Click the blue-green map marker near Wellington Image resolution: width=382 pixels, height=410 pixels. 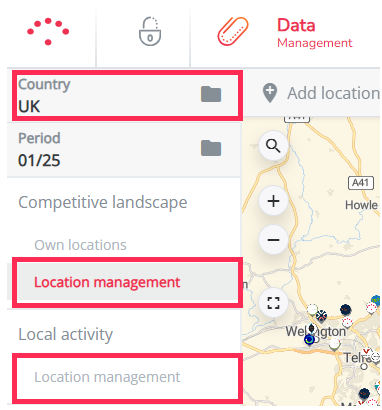(309, 340)
